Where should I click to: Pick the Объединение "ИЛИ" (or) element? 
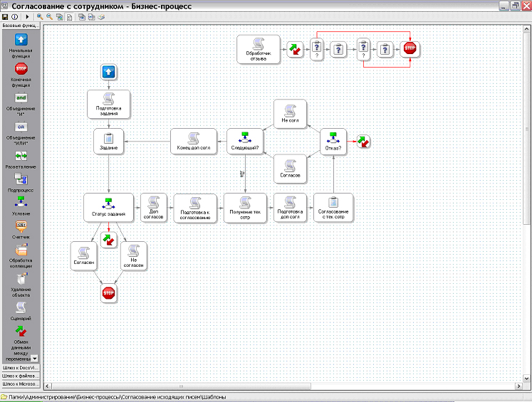click(x=21, y=127)
